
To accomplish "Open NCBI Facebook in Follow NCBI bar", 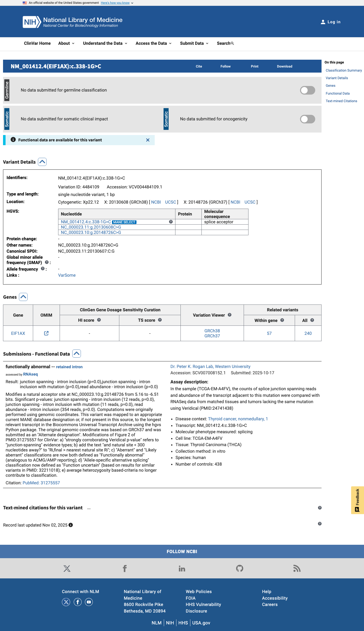I will [125, 569].
